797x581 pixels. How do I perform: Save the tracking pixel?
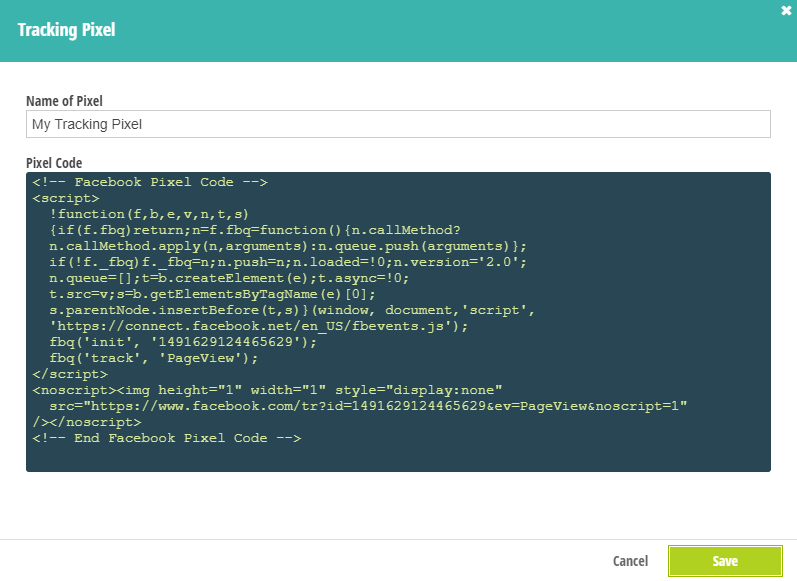point(725,561)
